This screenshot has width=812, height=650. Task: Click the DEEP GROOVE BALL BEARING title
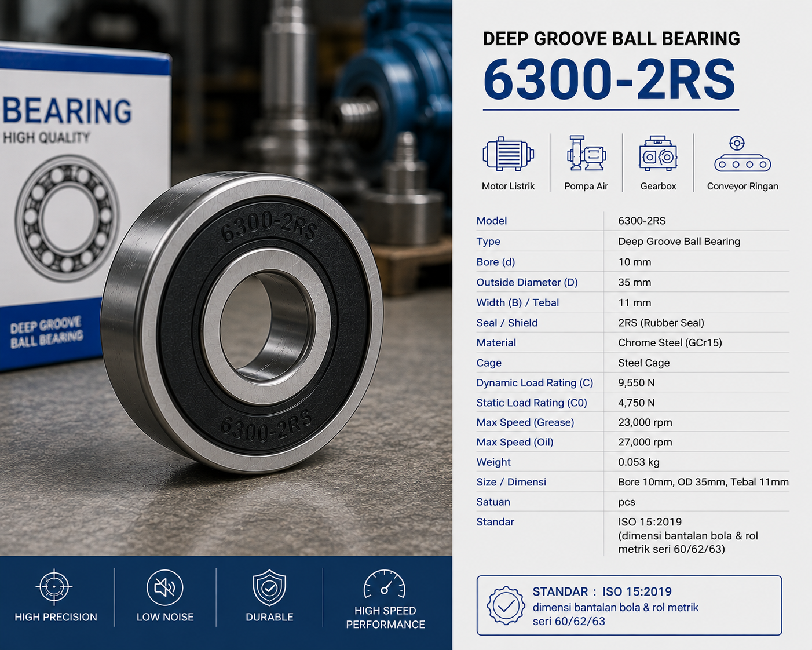[611, 39]
